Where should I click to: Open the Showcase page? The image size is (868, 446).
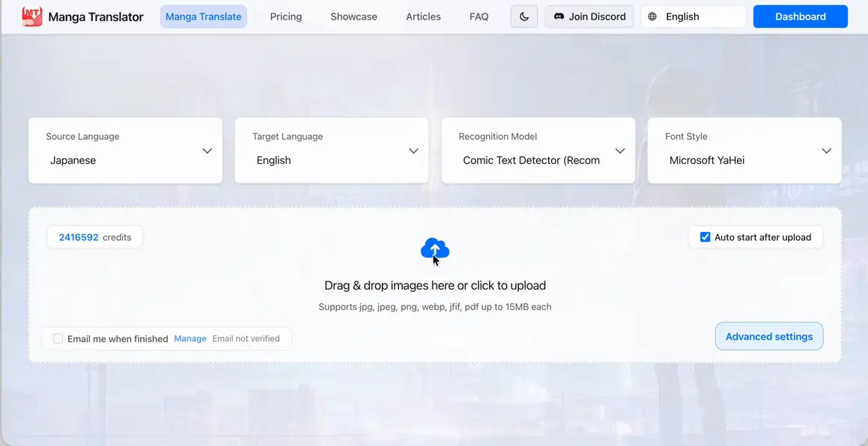(353, 16)
